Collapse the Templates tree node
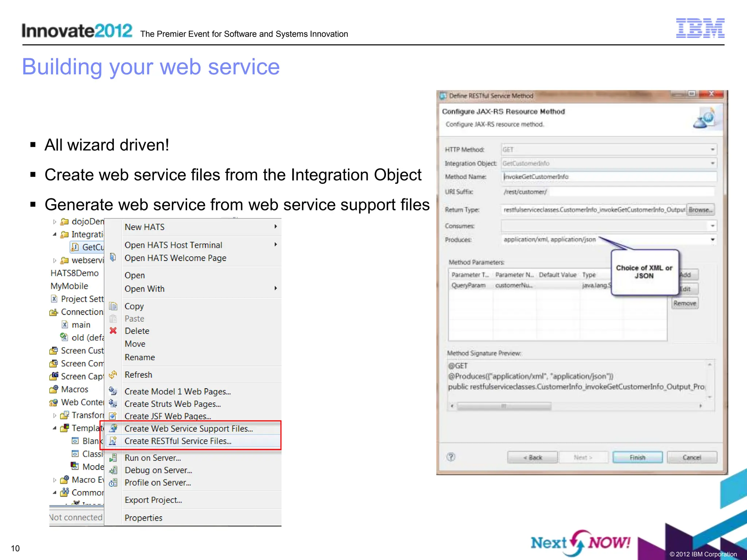This screenshot has width=747, height=560. [55, 428]
